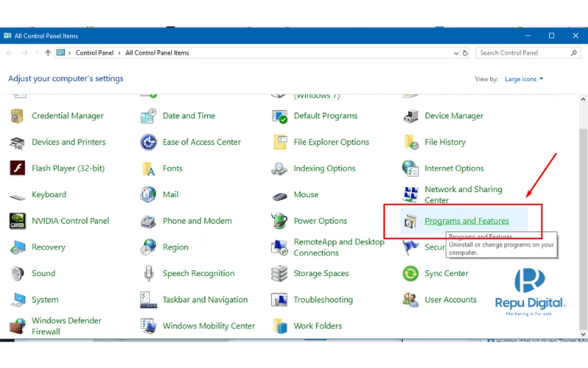Viewport: 588px width, 368px height.
Task: Expand the address bar history dropdown arrow
Action: 456,53
